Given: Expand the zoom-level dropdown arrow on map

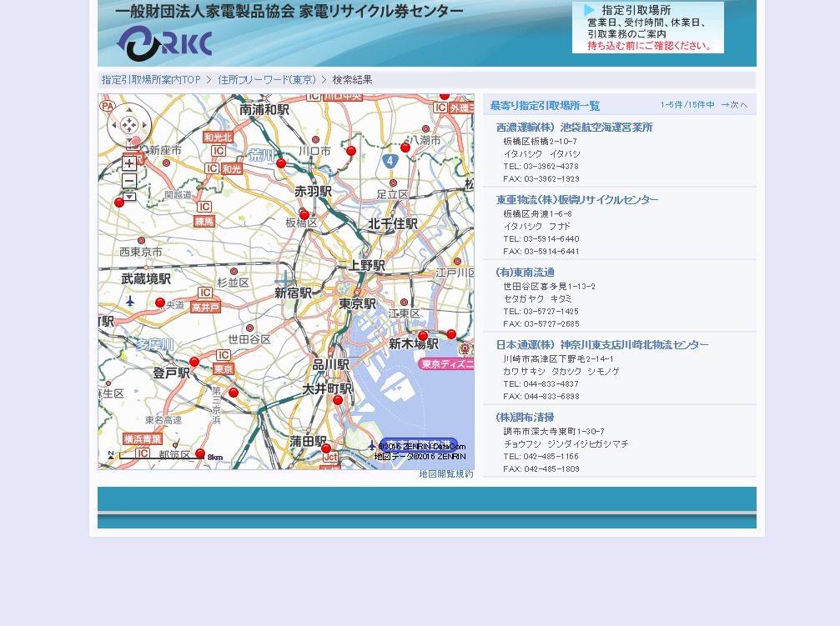Looking at the screenshot, I should 129,197.
